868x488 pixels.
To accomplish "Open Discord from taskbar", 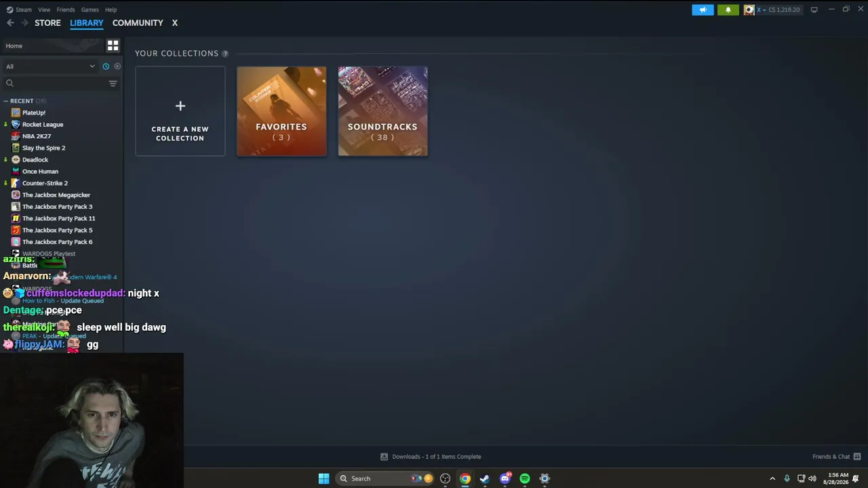I will click(505, 479).
